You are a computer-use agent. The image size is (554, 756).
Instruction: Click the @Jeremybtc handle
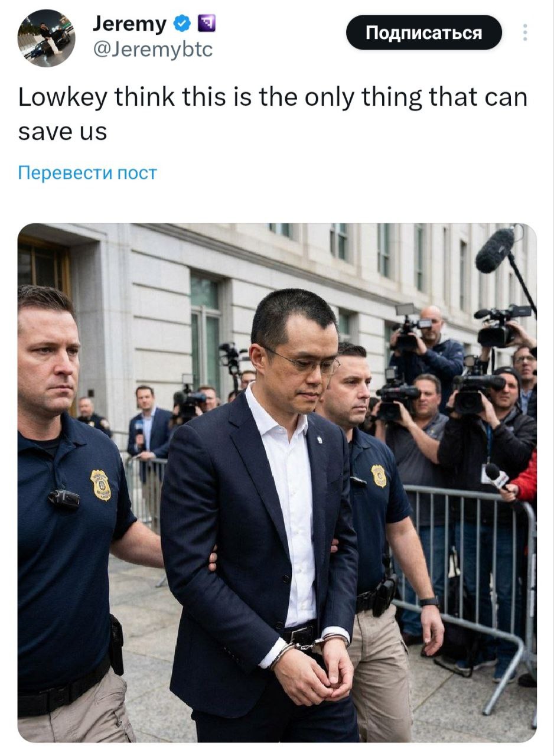[152, 50]
